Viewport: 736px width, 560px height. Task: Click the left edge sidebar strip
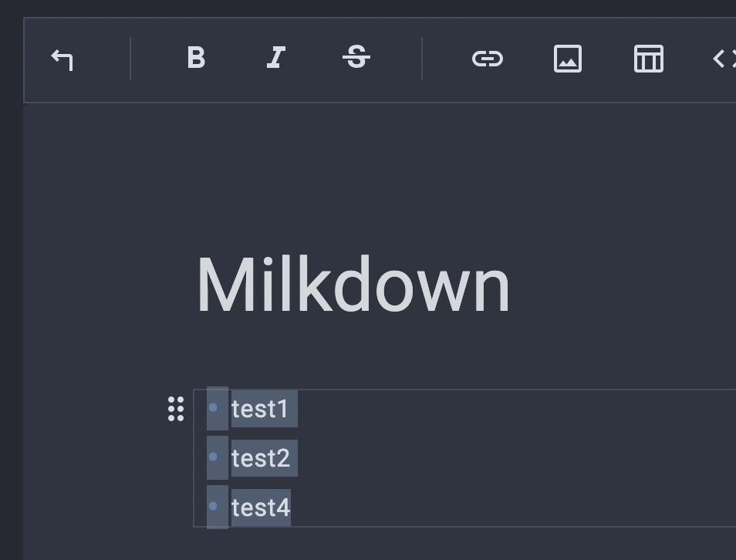12,309
